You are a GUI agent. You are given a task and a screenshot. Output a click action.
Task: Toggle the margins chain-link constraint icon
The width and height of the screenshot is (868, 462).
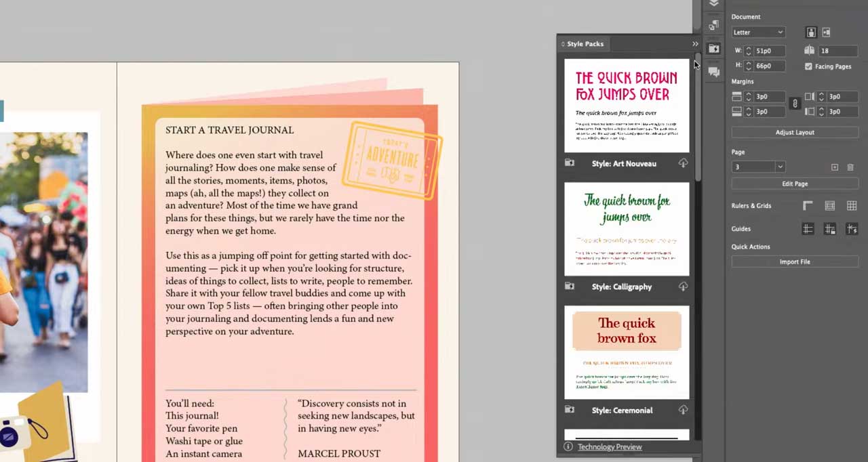click(795, 104)
